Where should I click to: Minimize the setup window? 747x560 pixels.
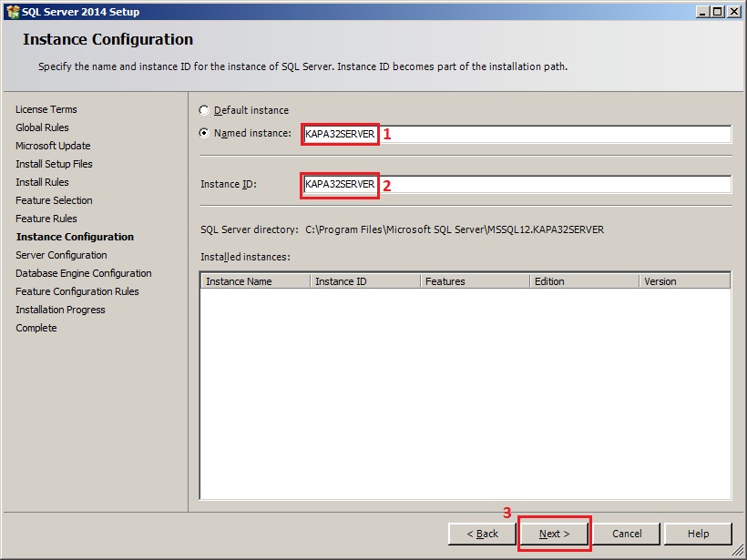701,12
